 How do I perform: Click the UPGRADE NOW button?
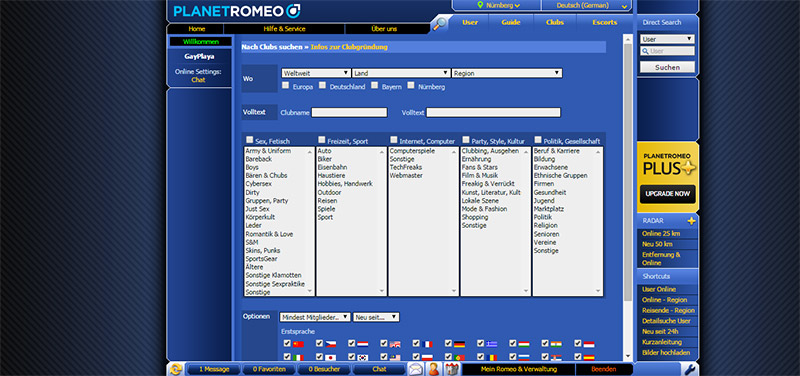point(667,194)
